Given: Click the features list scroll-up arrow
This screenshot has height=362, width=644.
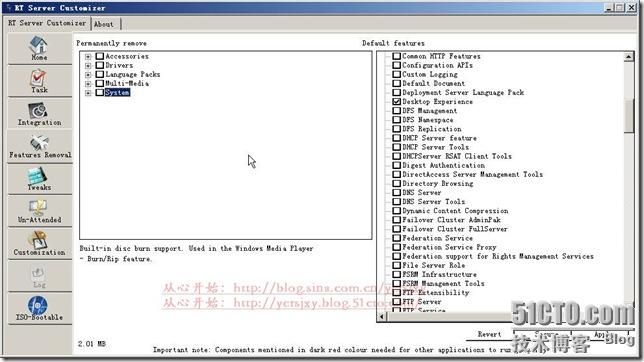Looking at the screenshot, I should (628, 57).
